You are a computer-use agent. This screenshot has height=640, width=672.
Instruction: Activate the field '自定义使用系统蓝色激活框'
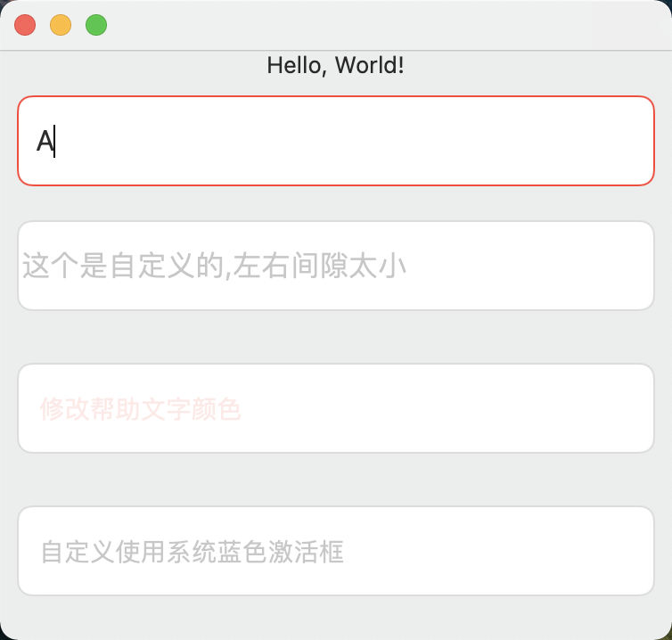pos(336,551)
